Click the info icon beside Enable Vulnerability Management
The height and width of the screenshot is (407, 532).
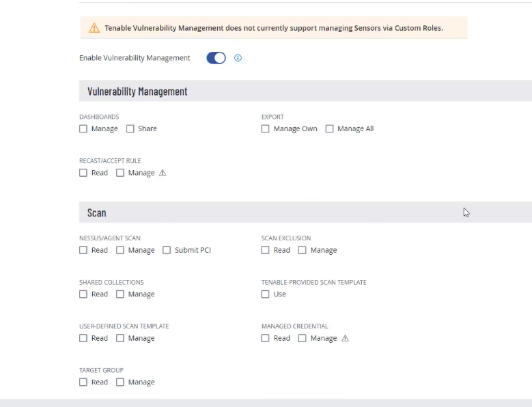[x=238, y=58]
